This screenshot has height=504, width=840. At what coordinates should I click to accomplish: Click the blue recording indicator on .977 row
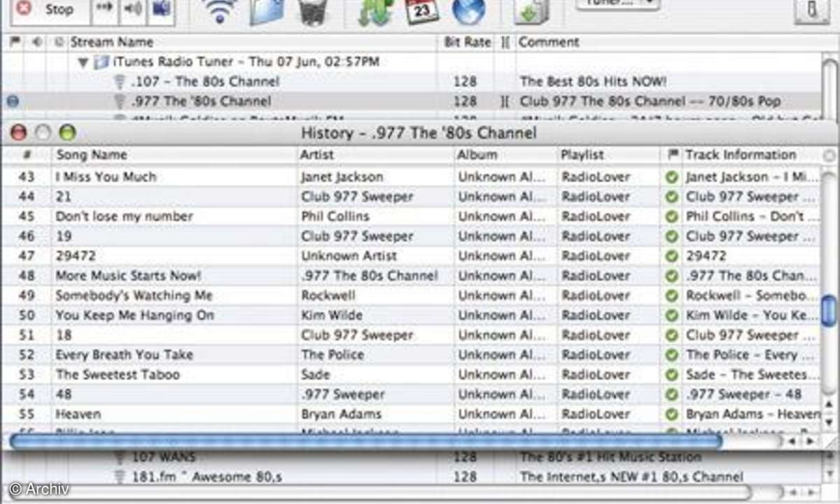point(12,101)
